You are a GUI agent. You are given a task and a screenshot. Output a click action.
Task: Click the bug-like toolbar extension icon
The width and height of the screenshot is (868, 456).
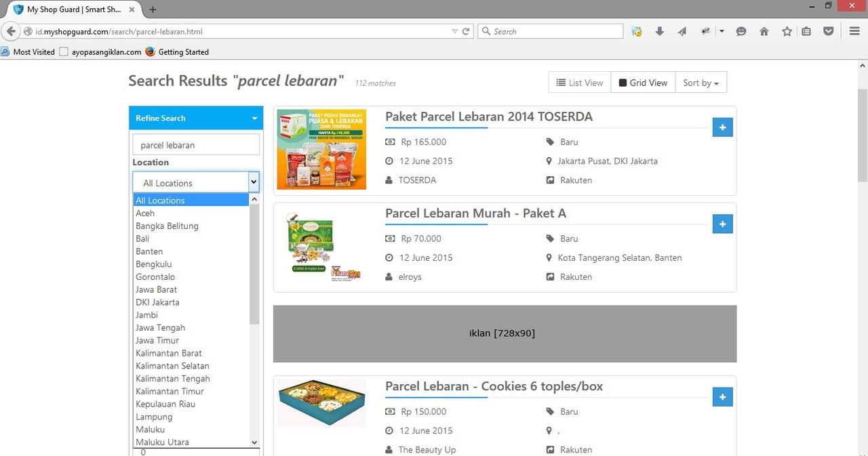pos(706,31)
